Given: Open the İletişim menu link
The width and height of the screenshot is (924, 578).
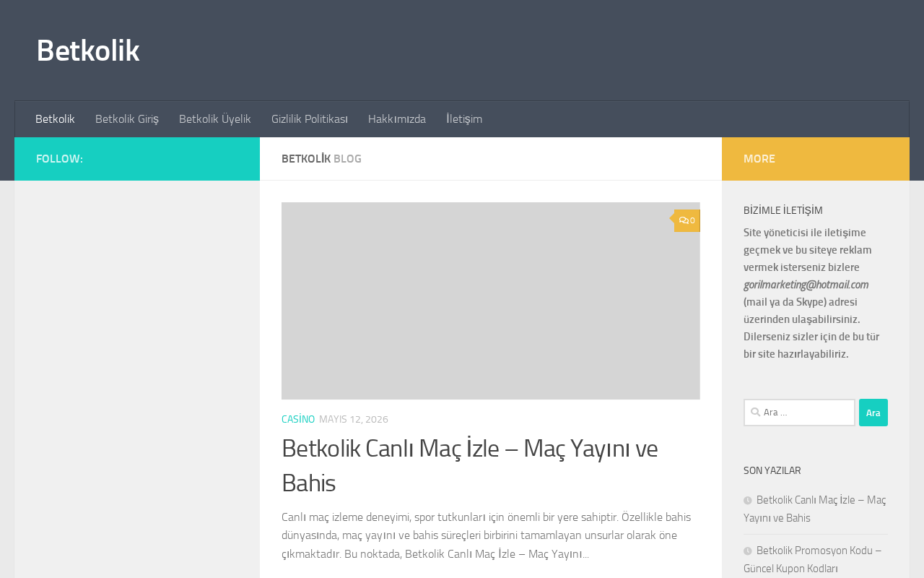Looking at the screenshot, I should click(464, 119).
